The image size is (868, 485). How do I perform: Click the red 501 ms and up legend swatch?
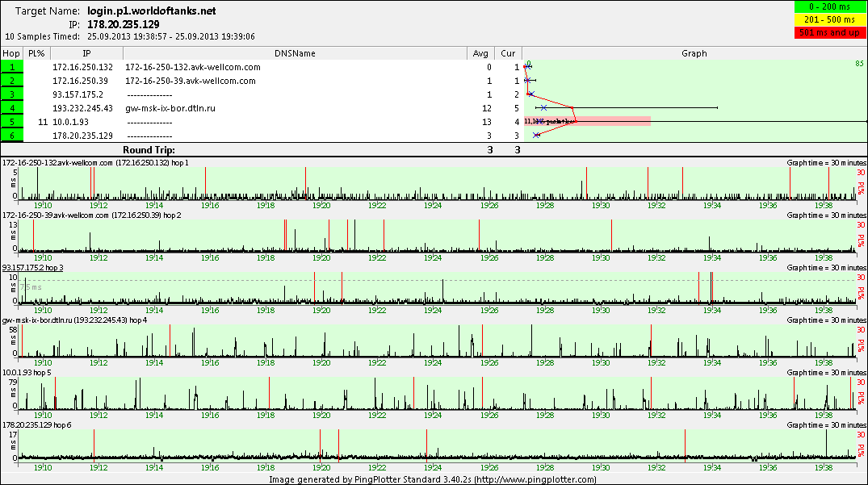[830, 32]
